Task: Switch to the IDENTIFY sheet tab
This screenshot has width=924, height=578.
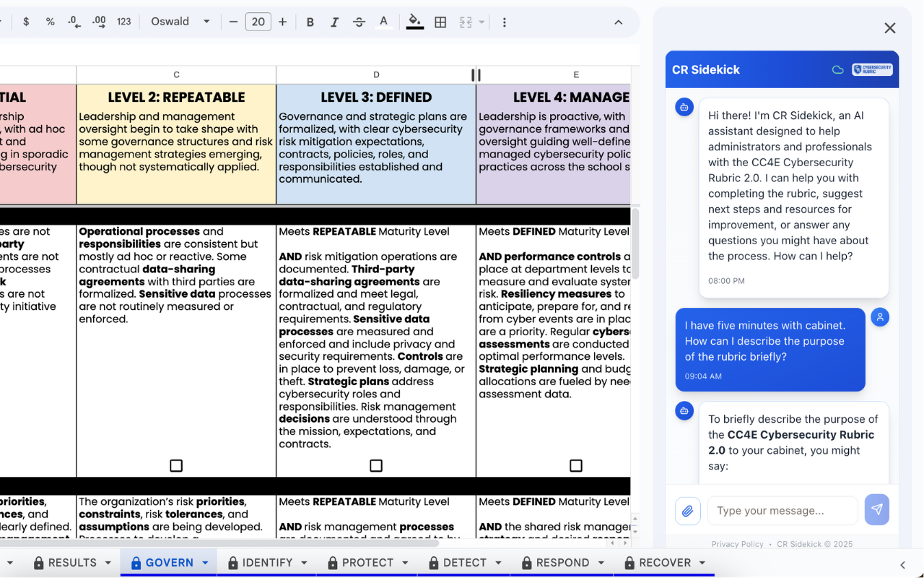Action: (x=266, y=563)
